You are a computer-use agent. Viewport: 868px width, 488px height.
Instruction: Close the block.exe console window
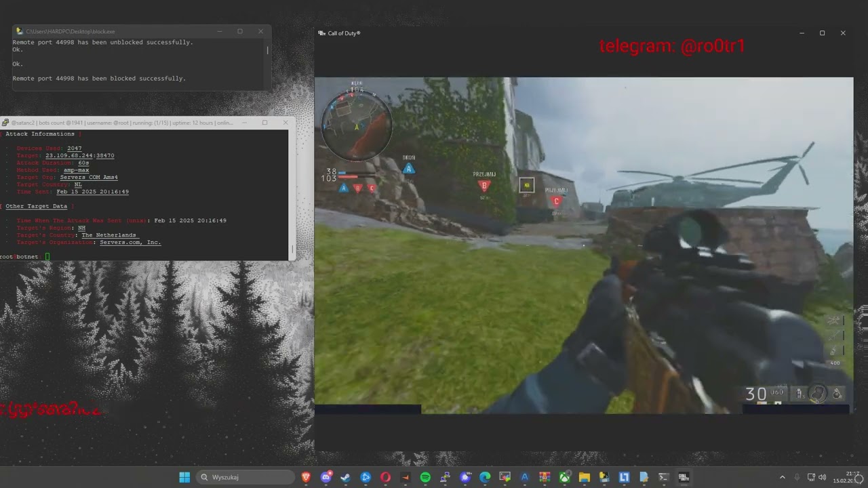[260, 31]
